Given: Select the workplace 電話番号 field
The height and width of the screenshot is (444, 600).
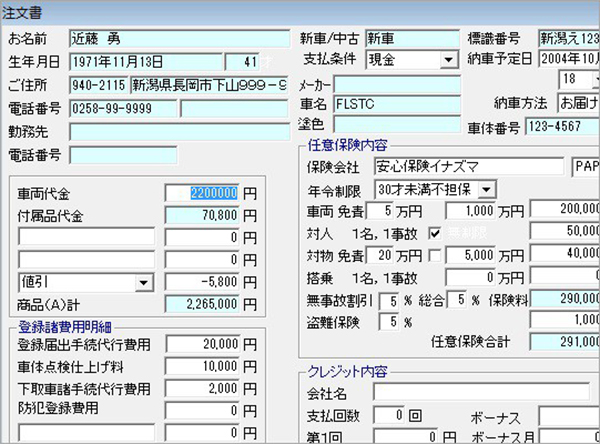Looking at the screenshot, I should [123, 155].
